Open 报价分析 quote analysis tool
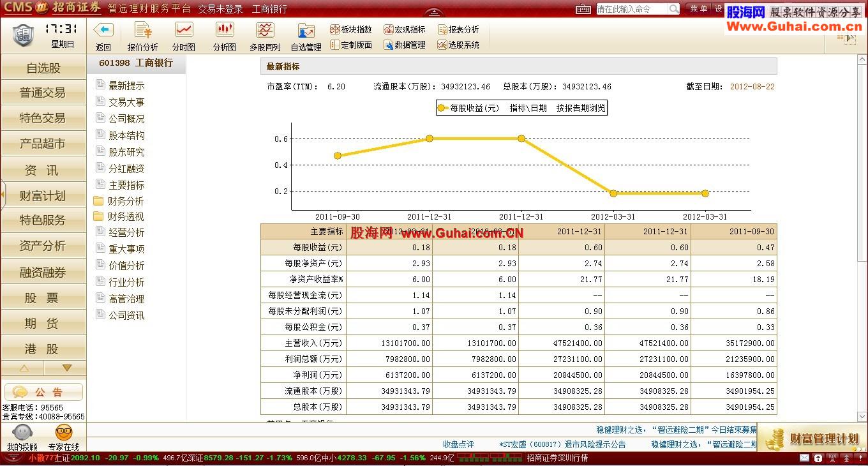868x466 pixels. coord(143,36)
